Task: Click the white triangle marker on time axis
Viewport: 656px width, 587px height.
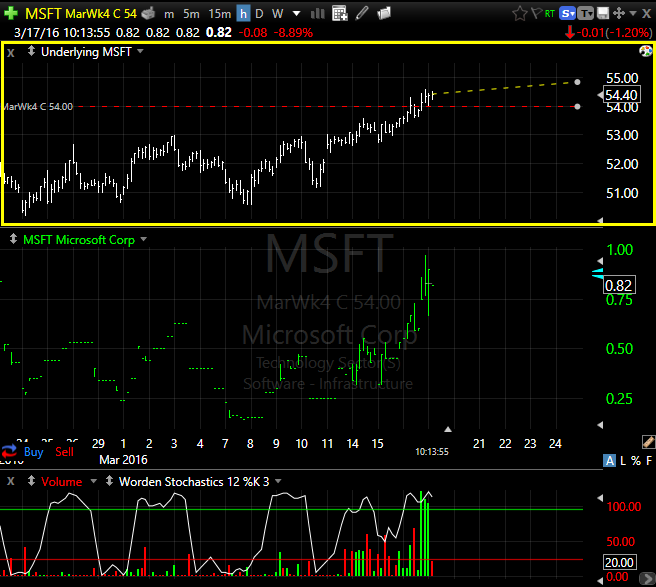Action: pyautogui.click(x=448, y=429)
